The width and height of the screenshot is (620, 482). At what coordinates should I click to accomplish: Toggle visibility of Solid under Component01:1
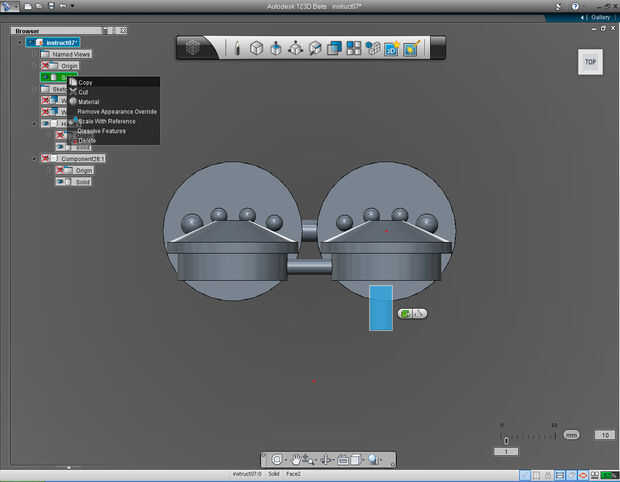60,181
